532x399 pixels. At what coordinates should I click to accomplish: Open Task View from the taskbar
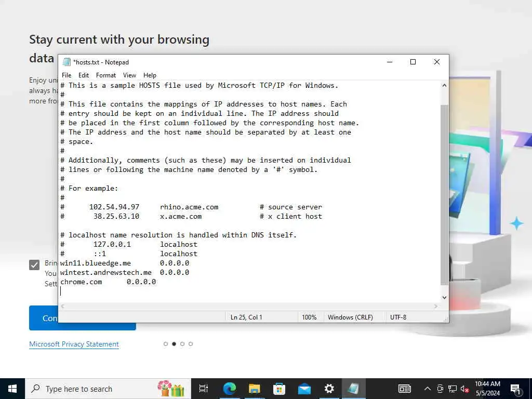204,389
